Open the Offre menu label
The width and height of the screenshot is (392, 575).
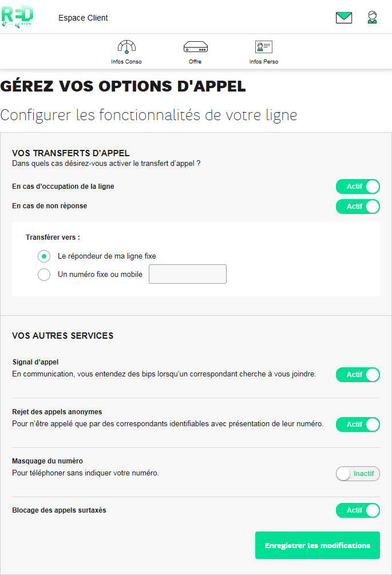coord(195,62)
